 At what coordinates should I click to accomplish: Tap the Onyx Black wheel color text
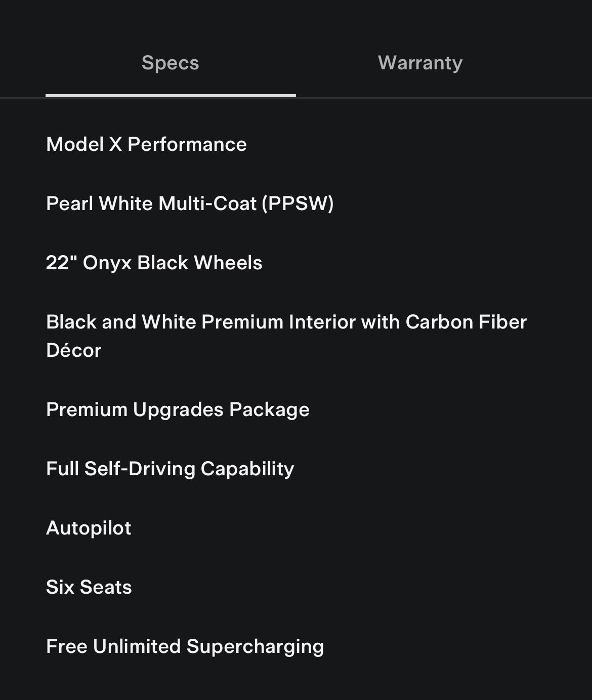click(x=135, y=263)
